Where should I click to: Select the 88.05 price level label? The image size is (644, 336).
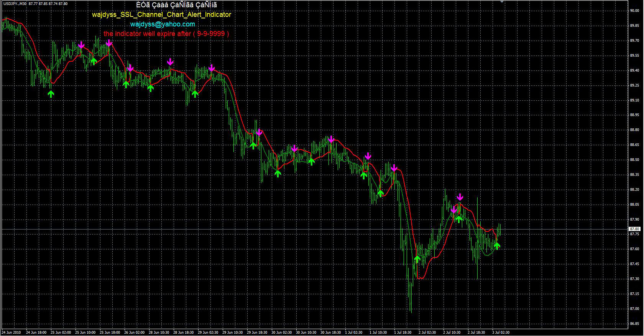tap(634, 205)
